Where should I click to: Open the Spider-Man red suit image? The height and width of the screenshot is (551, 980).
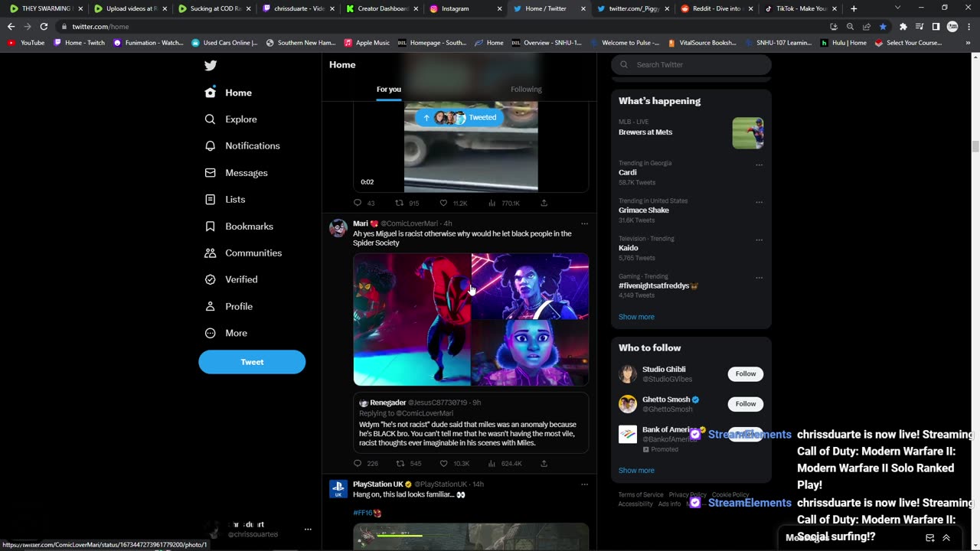point(412,320)
